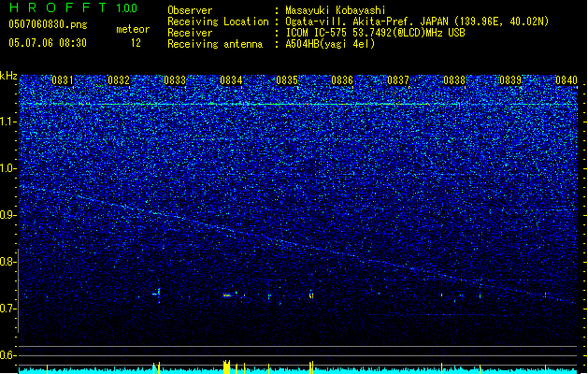
Task: Click the tall yellow power spike near 0834
Action: pyautogui.click(x=226, y=367)
